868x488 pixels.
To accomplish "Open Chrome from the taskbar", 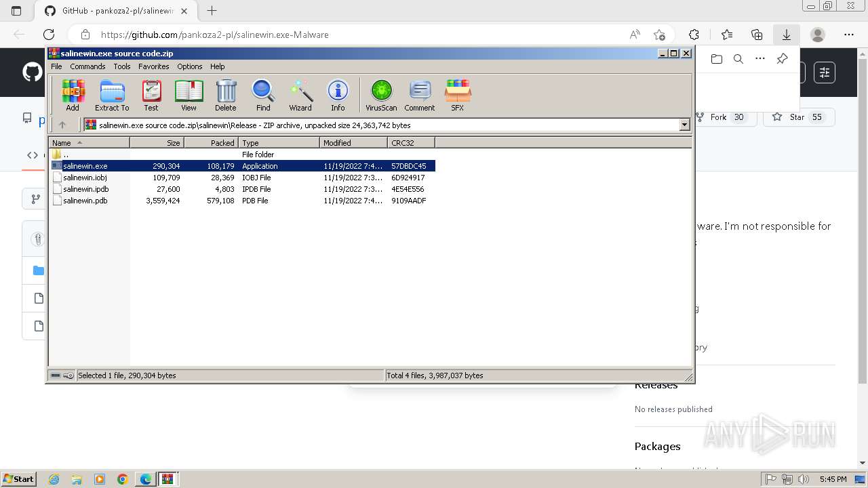I will (123, 479).
